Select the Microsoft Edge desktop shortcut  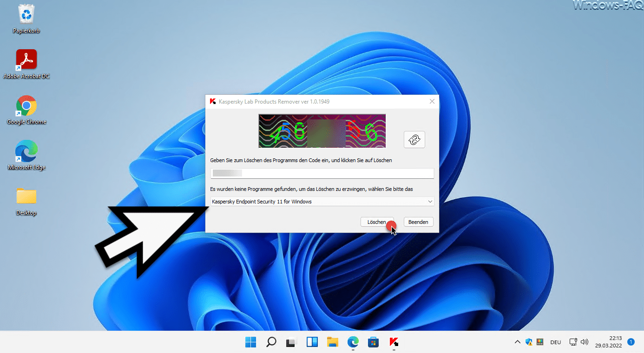click(26, 156)
